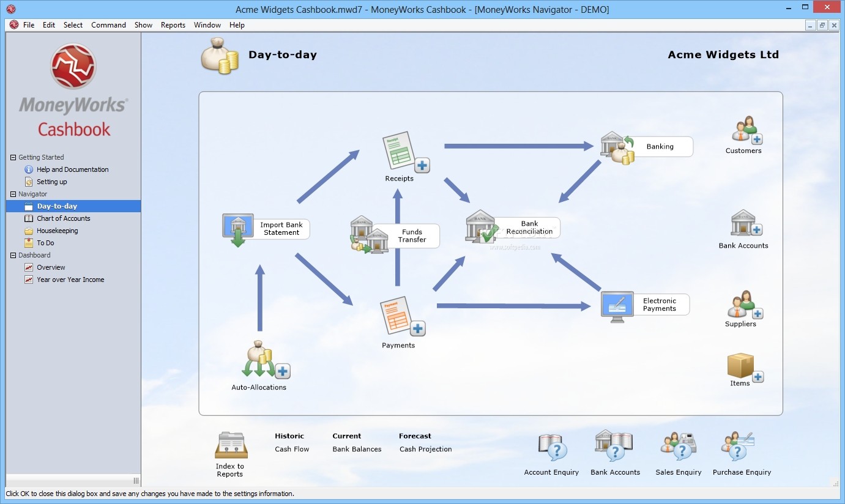Select Day-to-day in the Navigator

tap(73, 206)
